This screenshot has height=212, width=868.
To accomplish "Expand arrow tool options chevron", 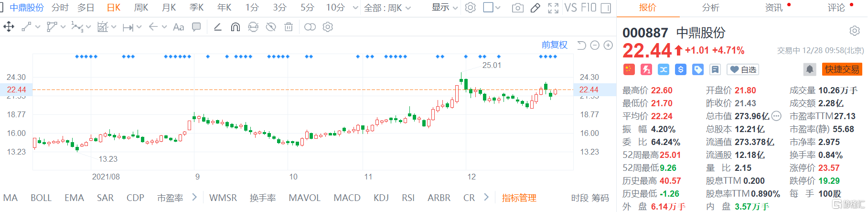I will click(x=164, y=27).
